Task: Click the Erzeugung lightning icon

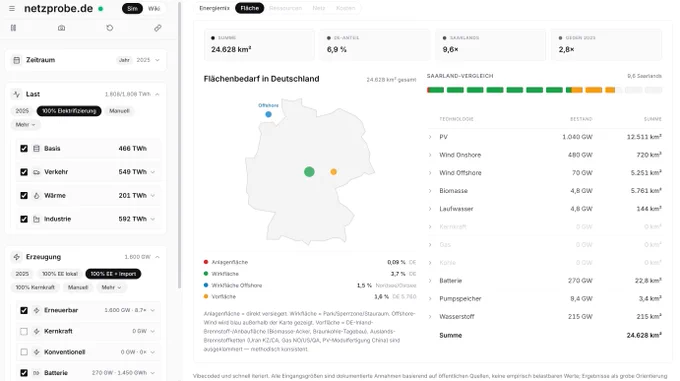Action: click(16, 257)
